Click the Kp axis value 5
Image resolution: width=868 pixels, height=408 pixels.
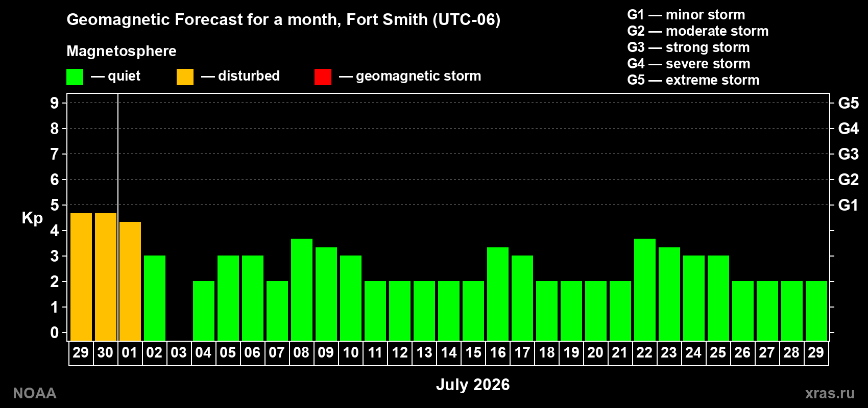55,205
